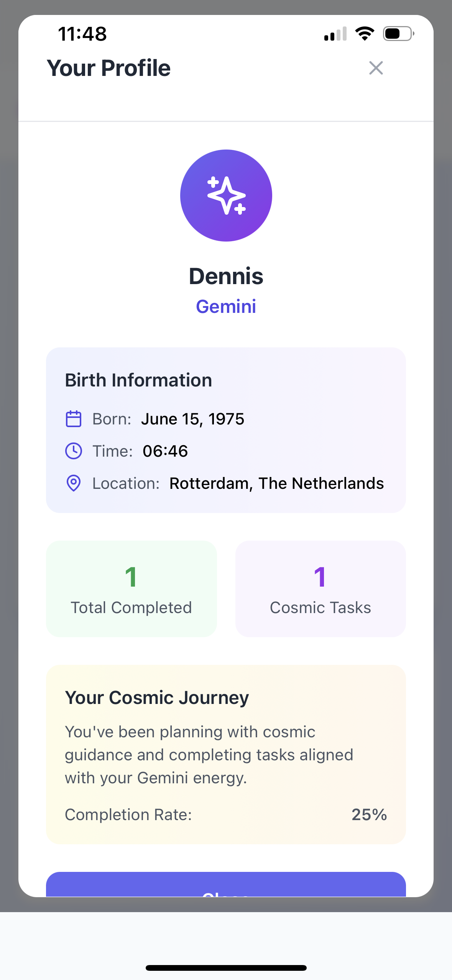Tap the cellular signal bars
Screen dimensions: 452x980
[x=335, y=34]
